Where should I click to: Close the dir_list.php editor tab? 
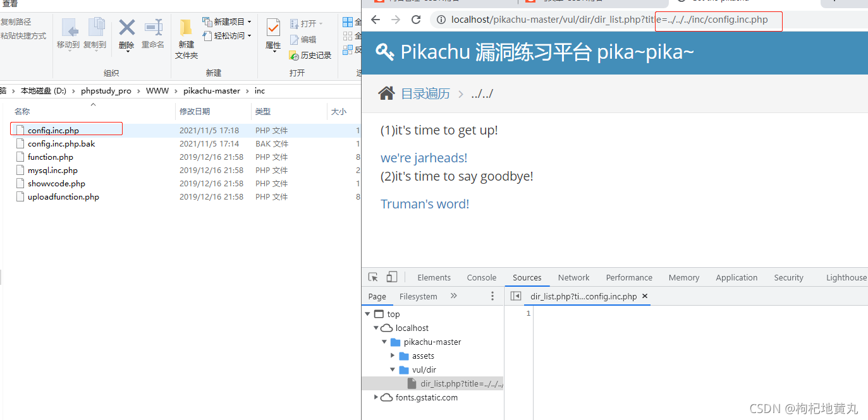(645, 296)
